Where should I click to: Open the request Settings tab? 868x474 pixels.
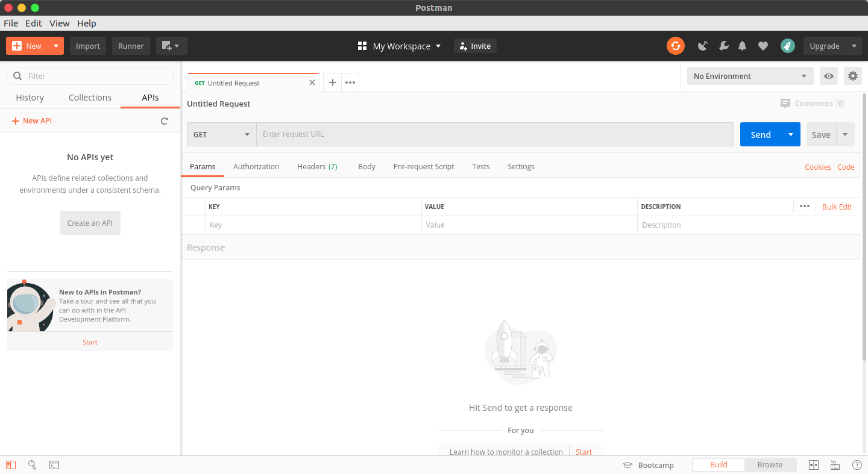coord(521,166)
